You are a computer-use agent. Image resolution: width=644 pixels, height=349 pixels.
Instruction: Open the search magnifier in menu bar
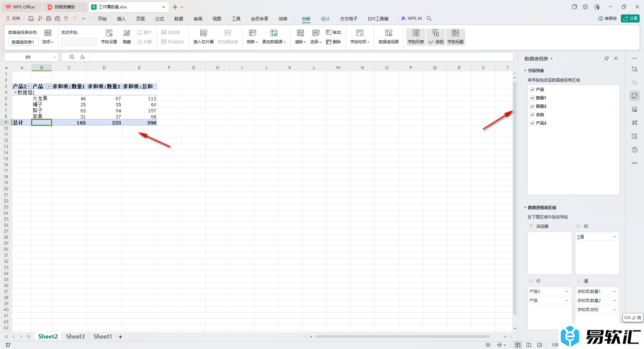(429, 19)
